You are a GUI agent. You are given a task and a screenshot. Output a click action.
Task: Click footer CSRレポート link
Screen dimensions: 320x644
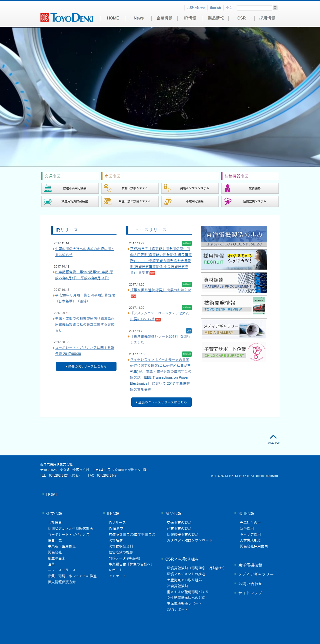pos(177,610)
